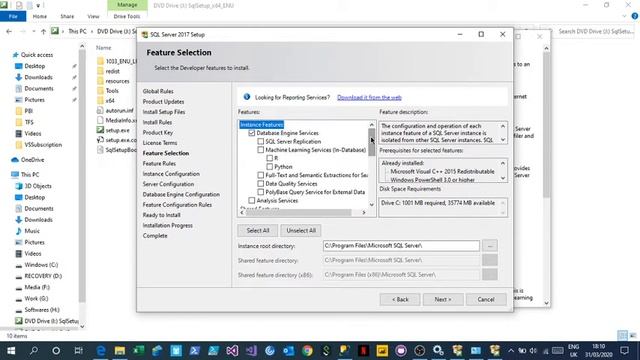Click the Instance root directory field
640x360 pixels.
coord(401,246)
